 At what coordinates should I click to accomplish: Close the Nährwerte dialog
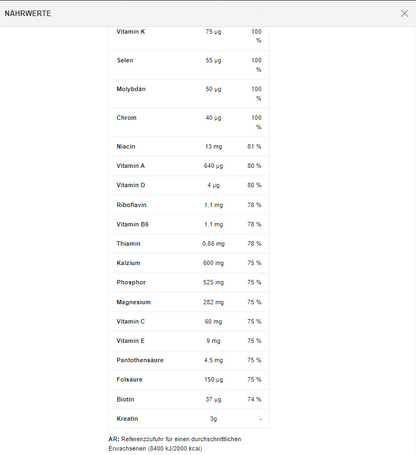click(x=404, y=13)
